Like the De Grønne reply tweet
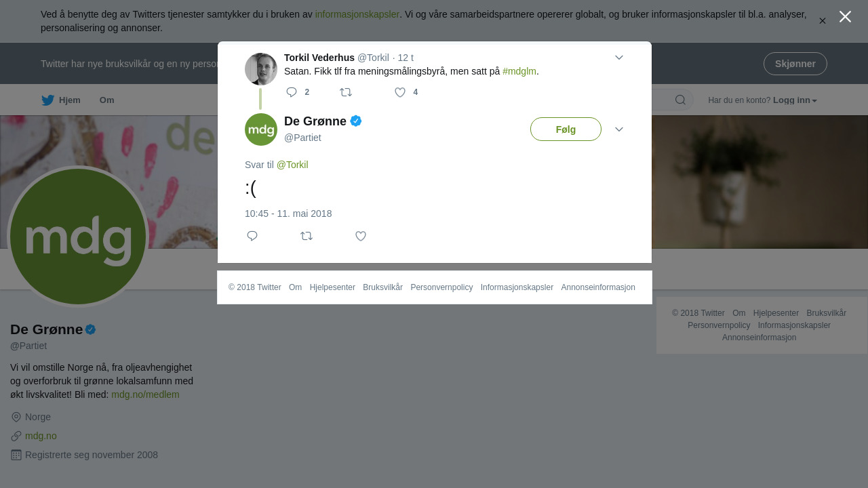This screenshot has height=488, width=868. [x=361, y=236]
